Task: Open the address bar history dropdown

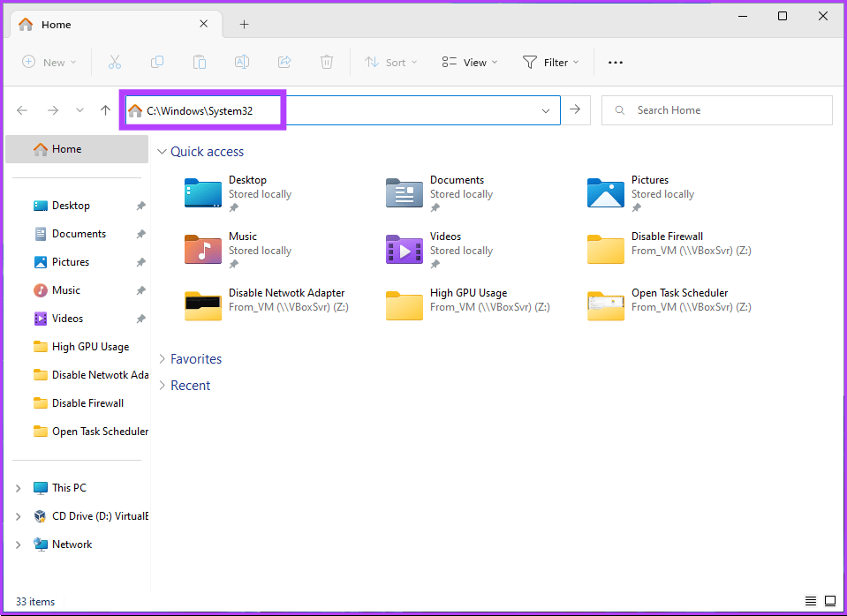Action: 546,109
